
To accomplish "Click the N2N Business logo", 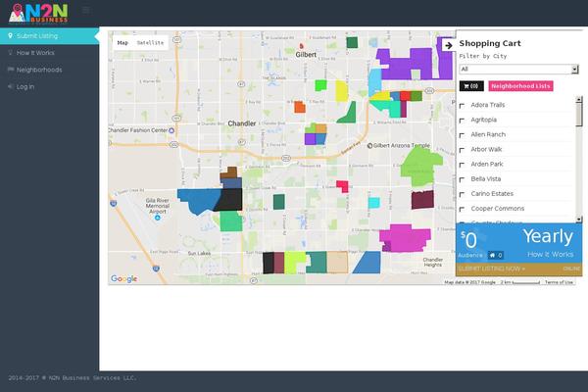I will [38, 13].
